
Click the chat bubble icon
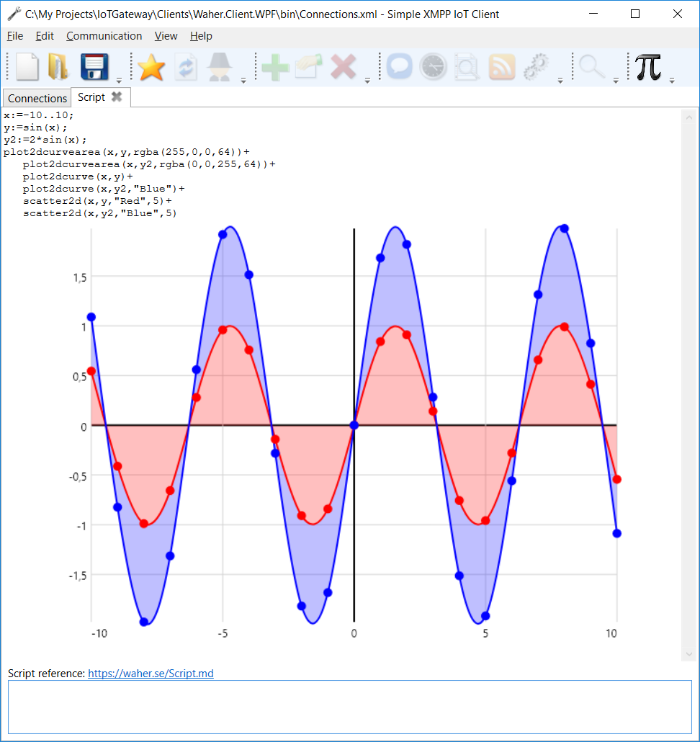tap(399, 67)
